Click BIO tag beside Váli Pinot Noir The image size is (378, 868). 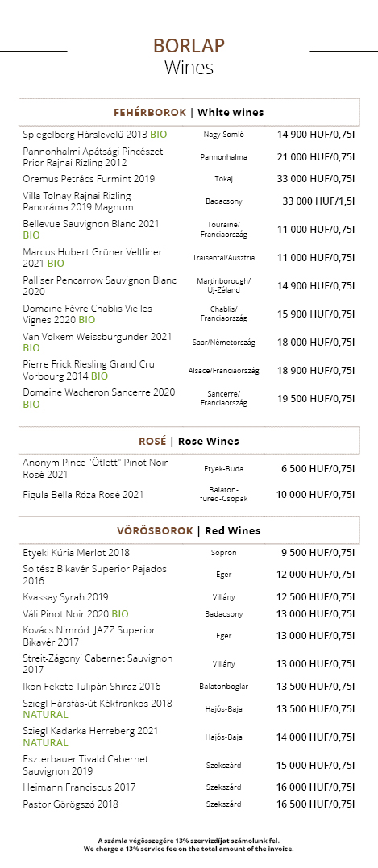[x=120, y=614]
